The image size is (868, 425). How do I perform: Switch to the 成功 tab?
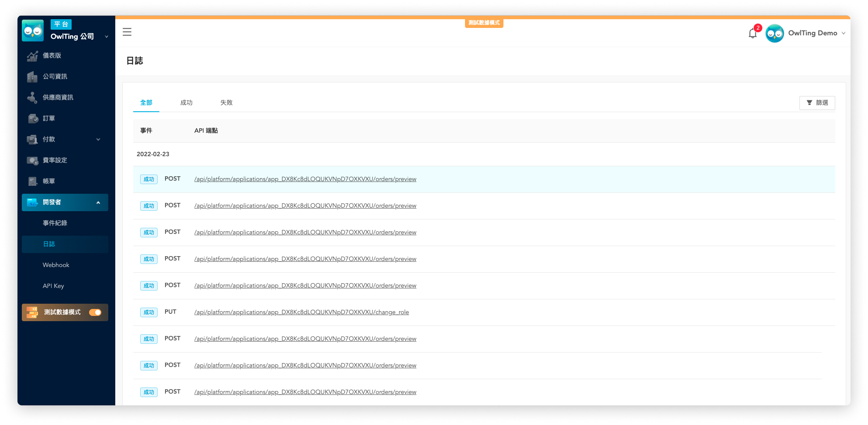click(186, 103)
